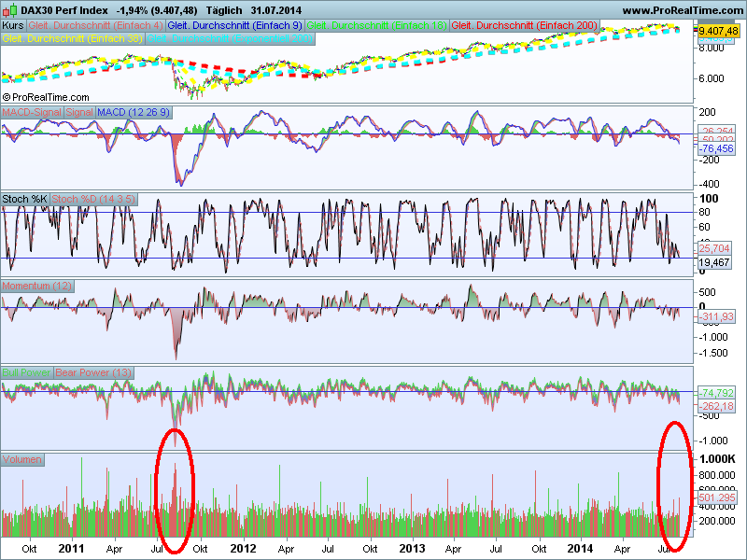Click the 2014 year on time axis
Screen dimensions: 747x560
point(580,549)
